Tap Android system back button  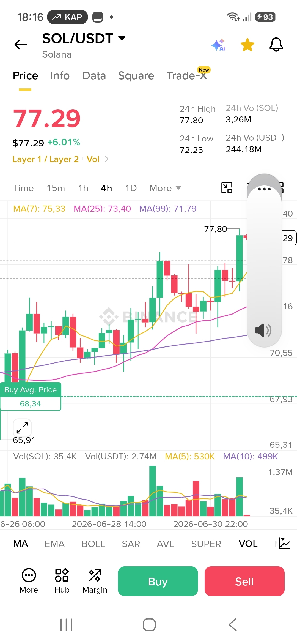[x=233, y=624]
